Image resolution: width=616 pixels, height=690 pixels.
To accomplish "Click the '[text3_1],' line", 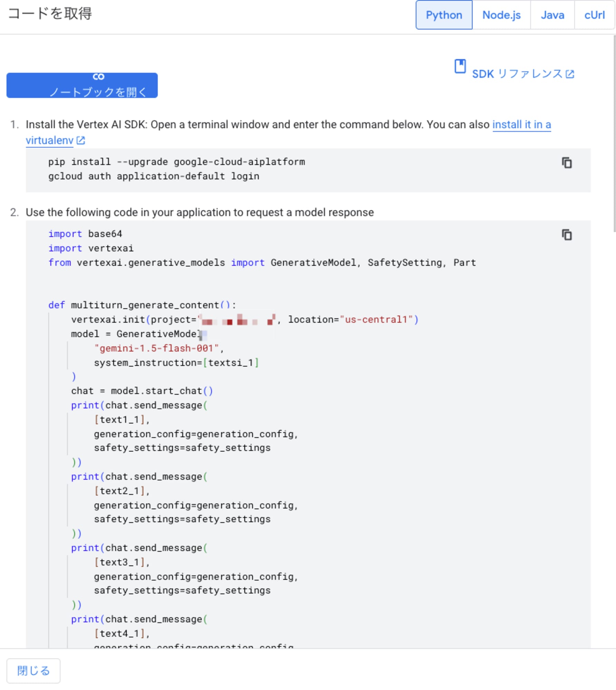I will (122, 563).
